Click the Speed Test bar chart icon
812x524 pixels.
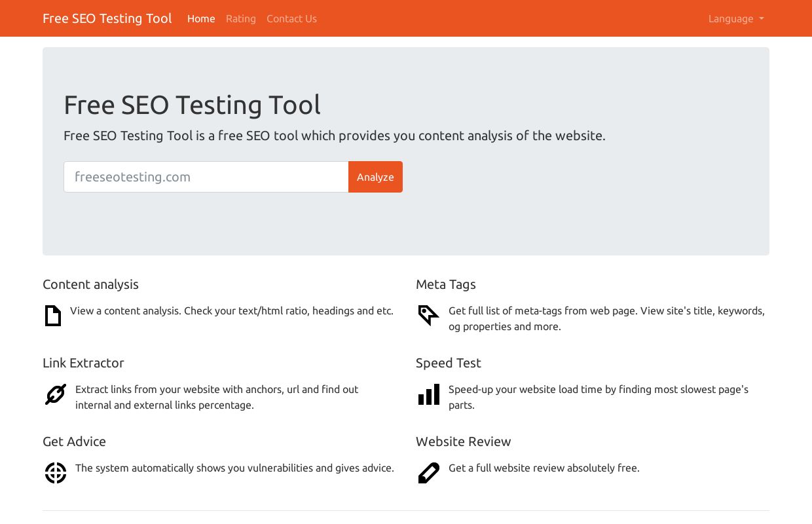click(428, 394)
